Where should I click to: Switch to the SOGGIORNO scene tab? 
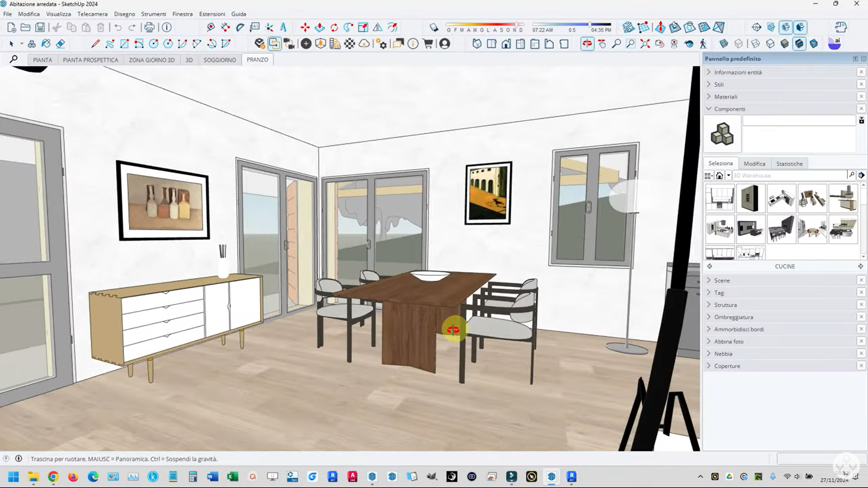pyautogui.click(x=220, y=60)
